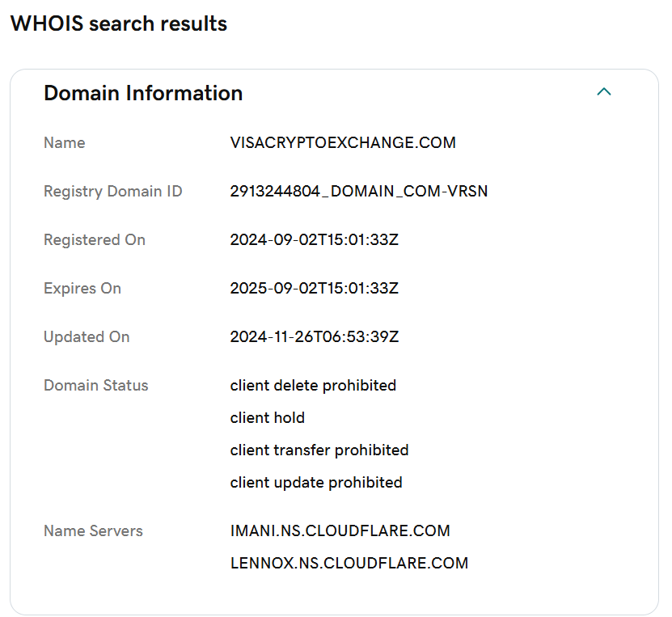Click the Registry Domain ID value
The image size is (672, 617).
(x=359, y=191)
